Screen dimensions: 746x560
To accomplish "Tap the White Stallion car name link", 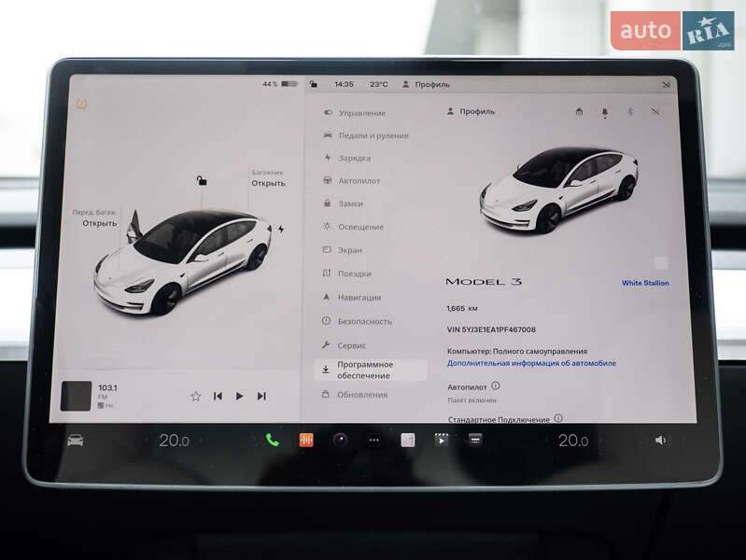I will 645,283.
